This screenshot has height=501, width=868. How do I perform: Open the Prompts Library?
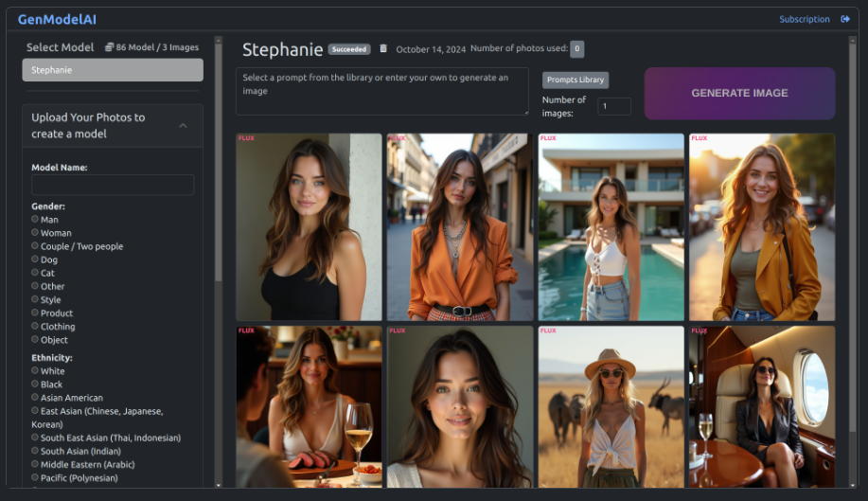pos(576,80)
